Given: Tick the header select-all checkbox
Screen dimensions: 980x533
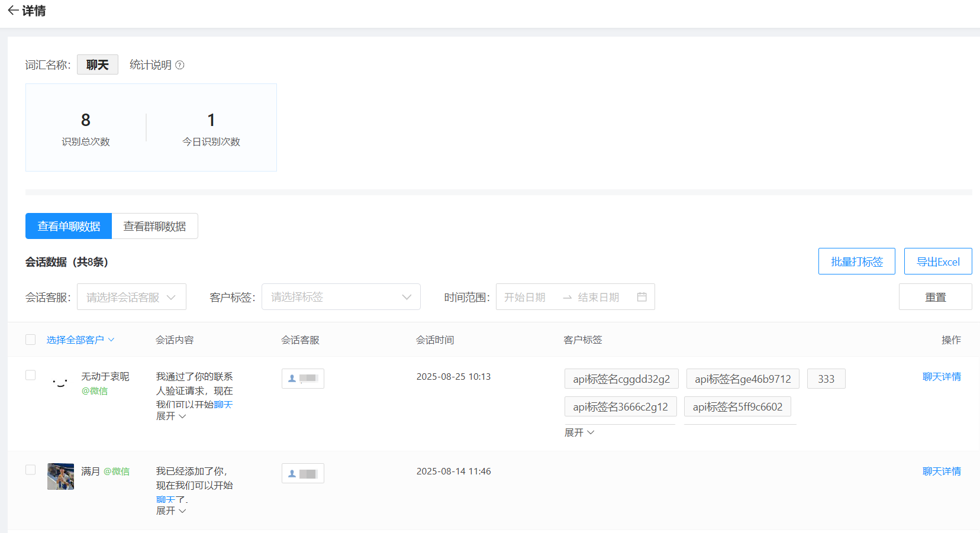Looking at the screenshot, I should pos(31,340).
